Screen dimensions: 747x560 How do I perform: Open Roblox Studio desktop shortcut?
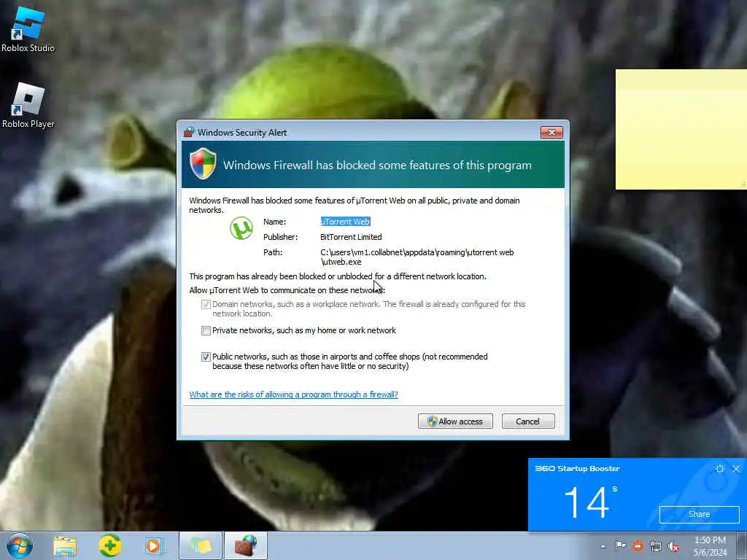(x=28, y=29)
